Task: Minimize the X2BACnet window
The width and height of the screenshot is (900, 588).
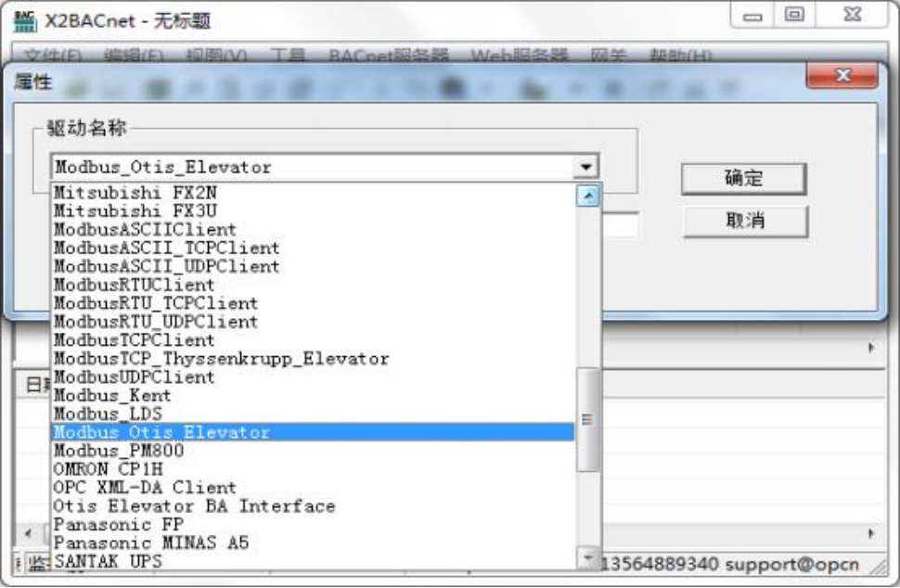Action: (752, 14)
